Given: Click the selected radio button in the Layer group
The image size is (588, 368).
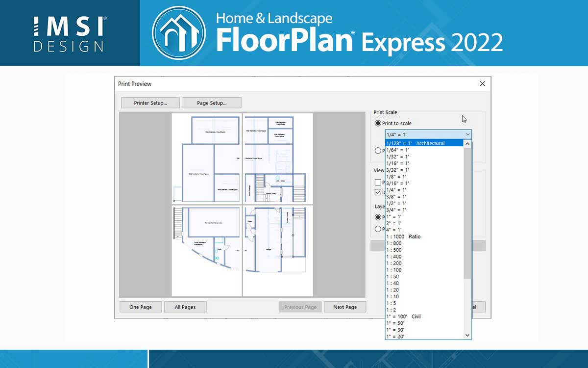Looking at the screenshot, I should point(378,217).
